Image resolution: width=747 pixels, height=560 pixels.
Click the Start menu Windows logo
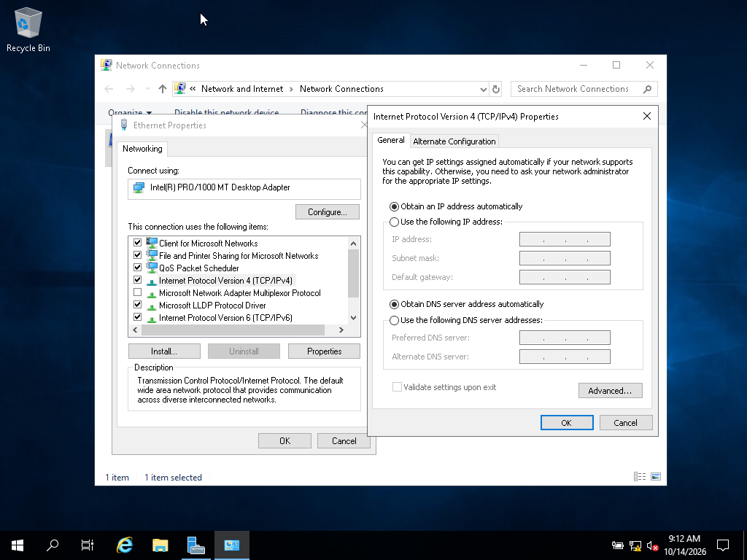point(18,545)
